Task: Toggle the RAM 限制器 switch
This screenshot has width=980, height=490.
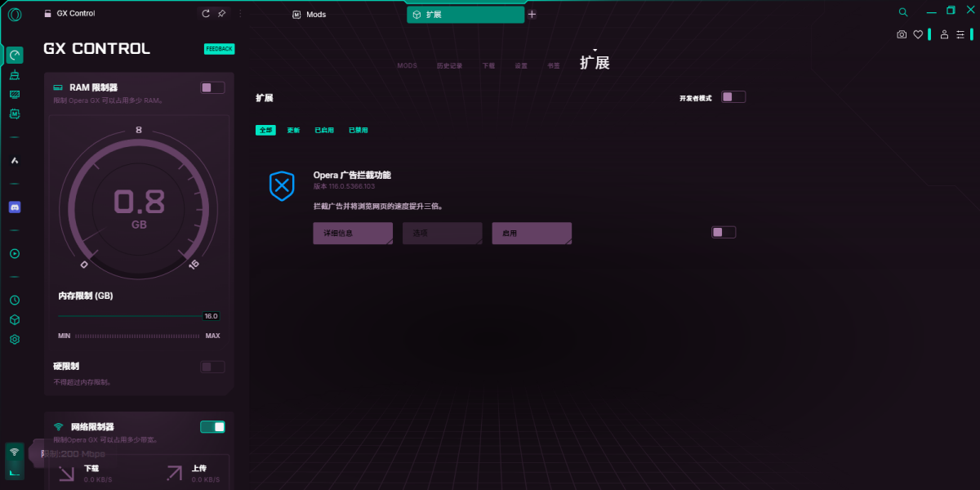Action: (212, 87)
